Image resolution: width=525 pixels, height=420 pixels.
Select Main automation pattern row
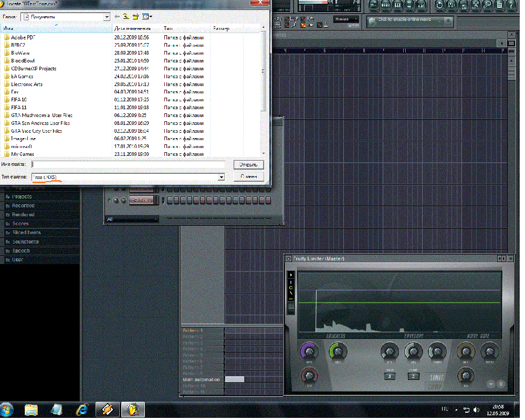tap(202, 381)
